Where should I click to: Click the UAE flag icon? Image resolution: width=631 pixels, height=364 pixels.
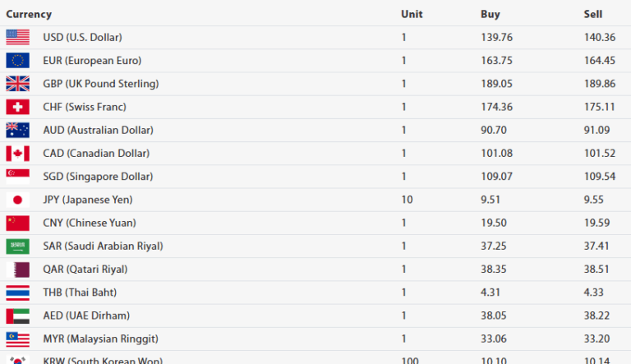coord(17,316)
